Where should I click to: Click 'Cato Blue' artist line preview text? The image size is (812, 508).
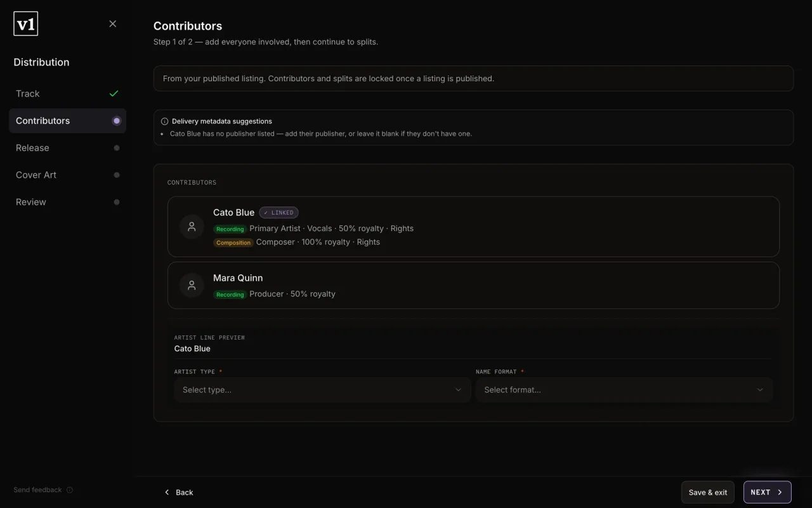click(192, 349)
